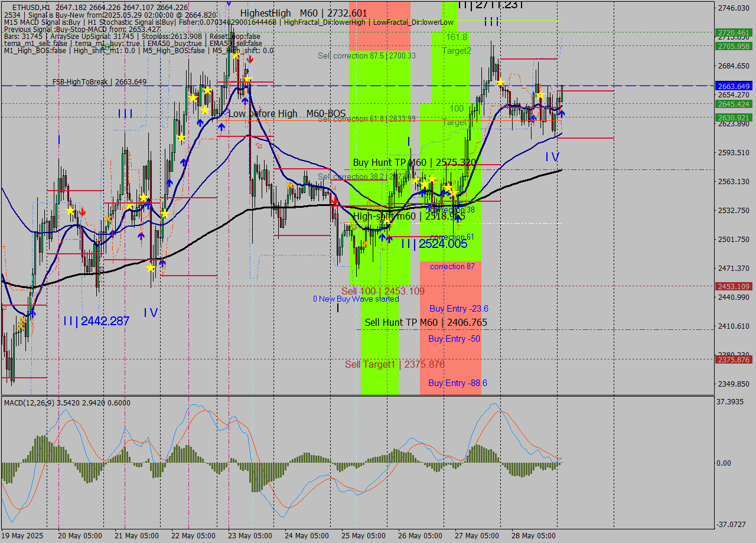Click the red down arrow above the 23 May peak
This screenshot has width=756, height=543.
pyautogui.click(x=250, y=59)
